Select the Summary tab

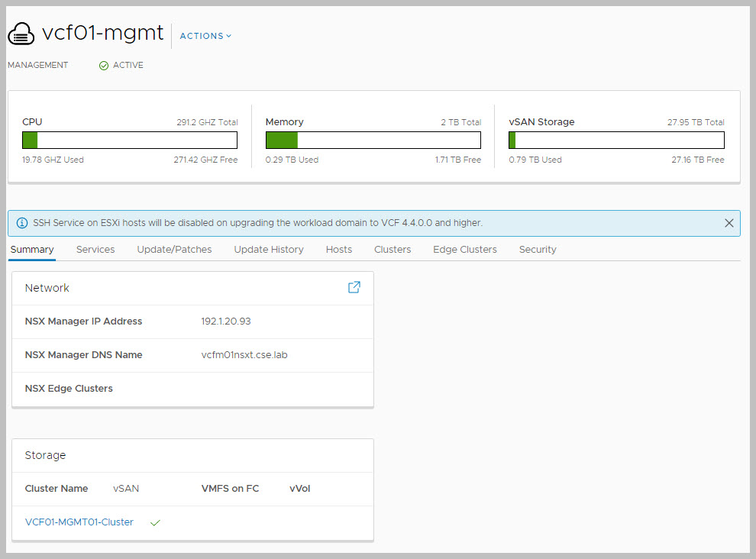click(x=32, y=250)
